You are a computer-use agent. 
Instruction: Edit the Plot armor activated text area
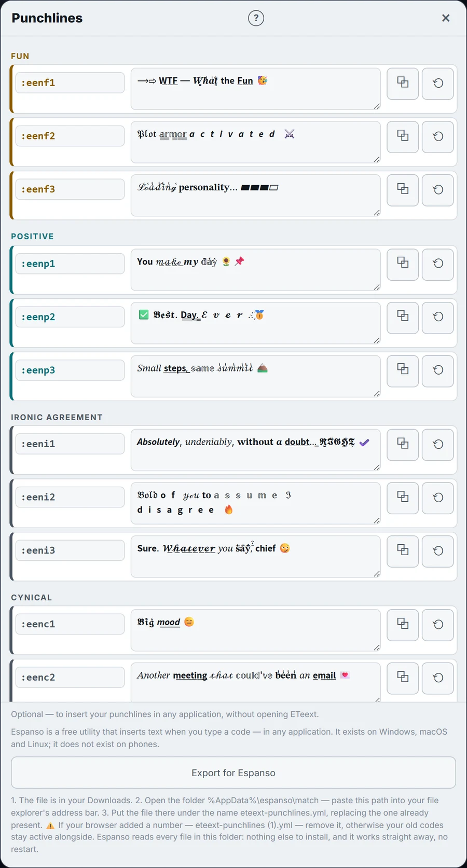pyautogui.click(x=256, y=142)
